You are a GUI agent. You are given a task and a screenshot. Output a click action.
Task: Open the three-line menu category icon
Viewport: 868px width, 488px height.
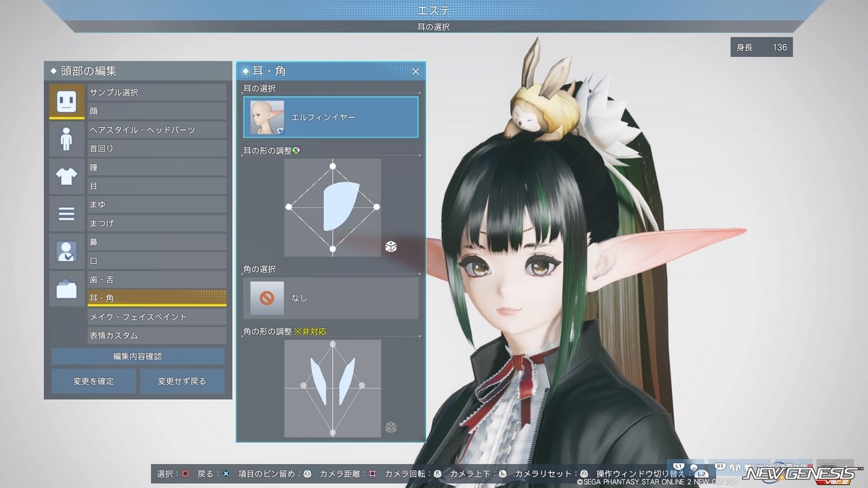[x=67, y=213]
